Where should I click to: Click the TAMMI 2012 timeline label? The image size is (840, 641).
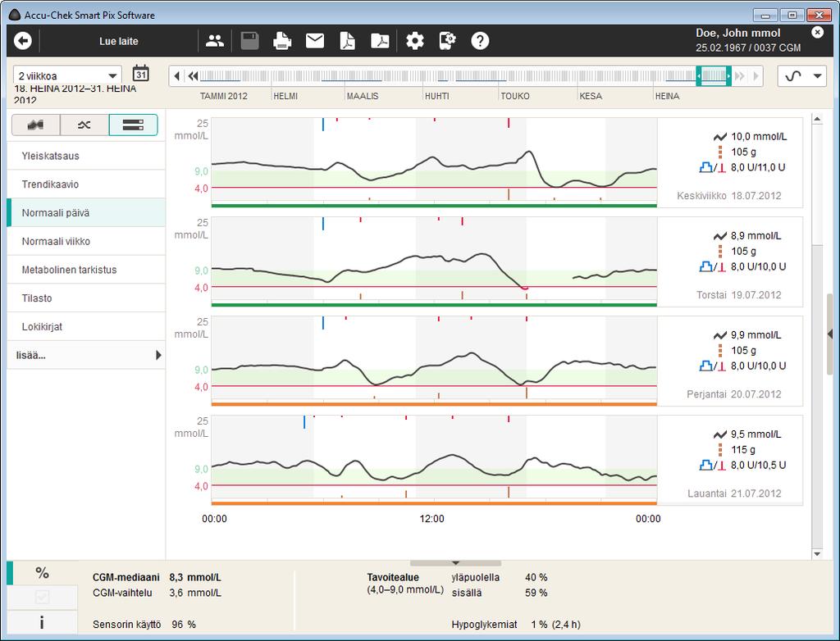(x=223, y=96)
